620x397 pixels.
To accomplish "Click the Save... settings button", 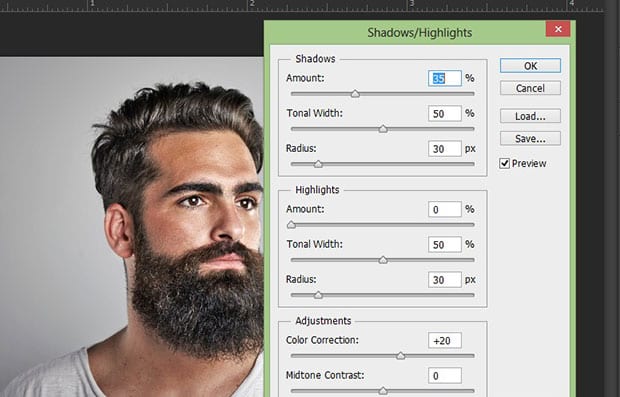I will 530,138.
